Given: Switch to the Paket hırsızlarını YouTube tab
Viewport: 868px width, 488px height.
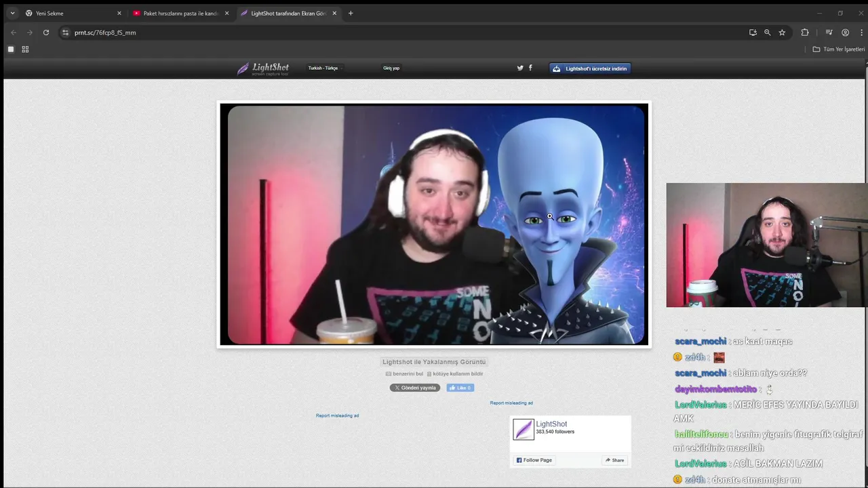Looking at the screenshot, I should click(x=181, y=13).
